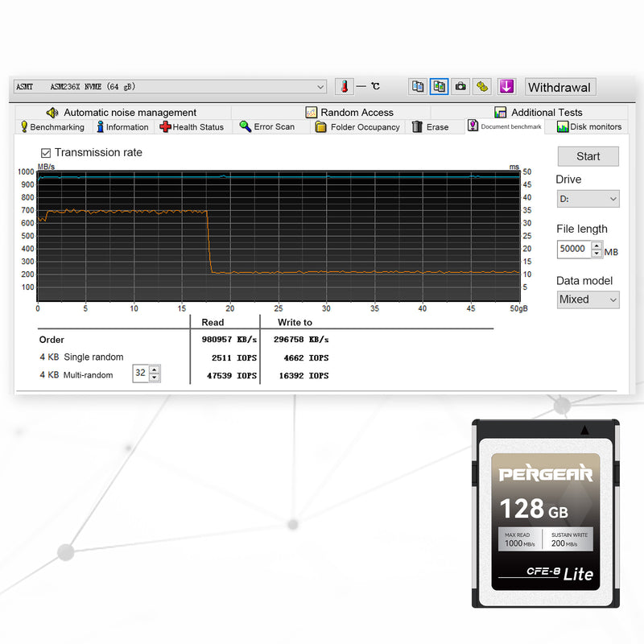Click the Withdrawal button
This screenshot has width=644, height=644.
pos(559,87)
